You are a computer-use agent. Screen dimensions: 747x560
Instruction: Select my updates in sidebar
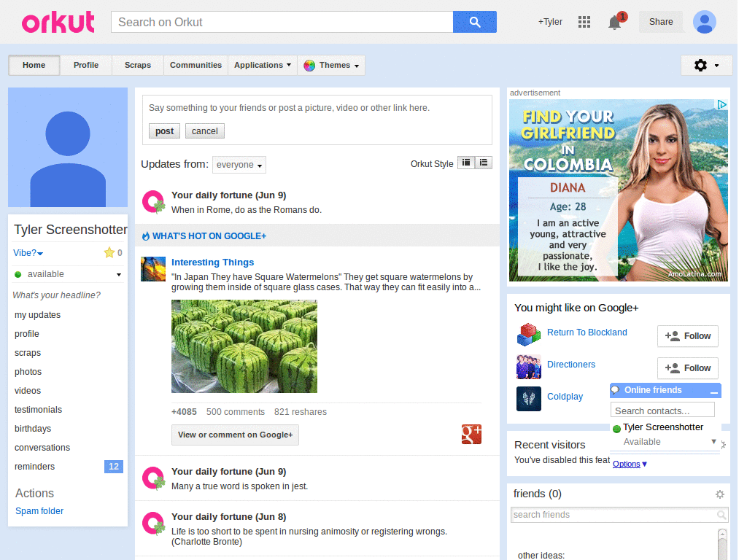coord(38,315)
